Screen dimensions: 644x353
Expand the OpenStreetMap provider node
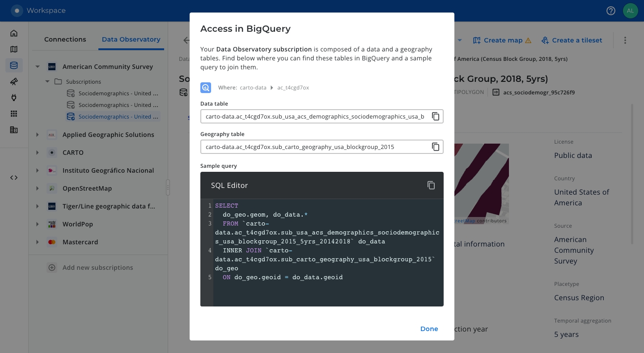38,188
